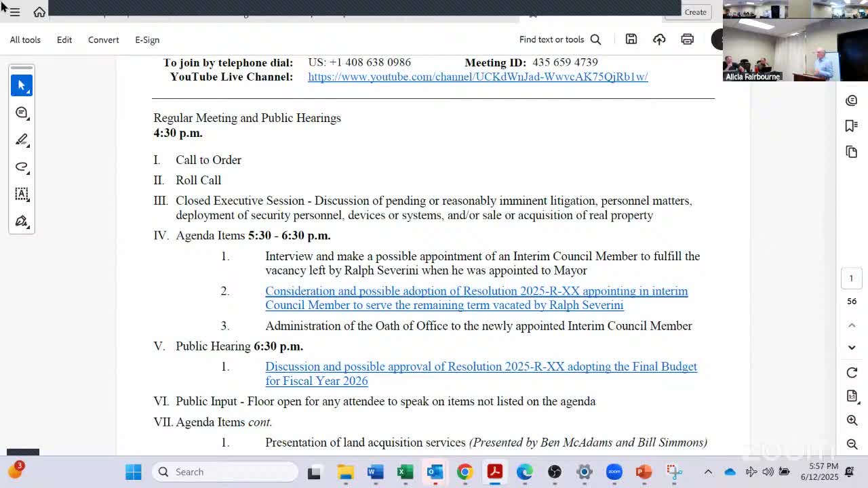Image resolution: width=868 pixels, height=488 pixels.
Task: Zoom in on the document
Action: 852,420
